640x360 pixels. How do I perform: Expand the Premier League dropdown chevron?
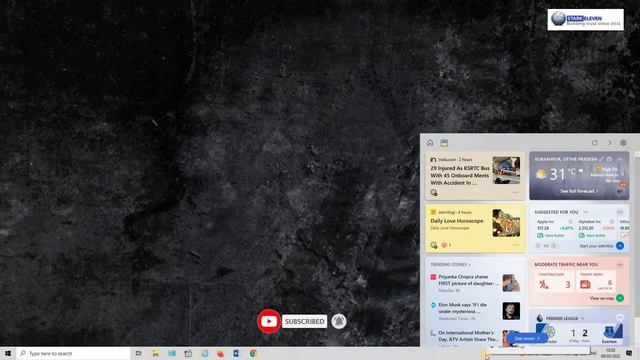click(x=582, y=318)
